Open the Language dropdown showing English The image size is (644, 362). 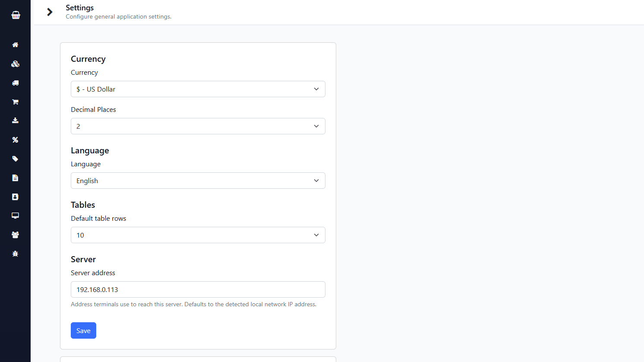198,181
